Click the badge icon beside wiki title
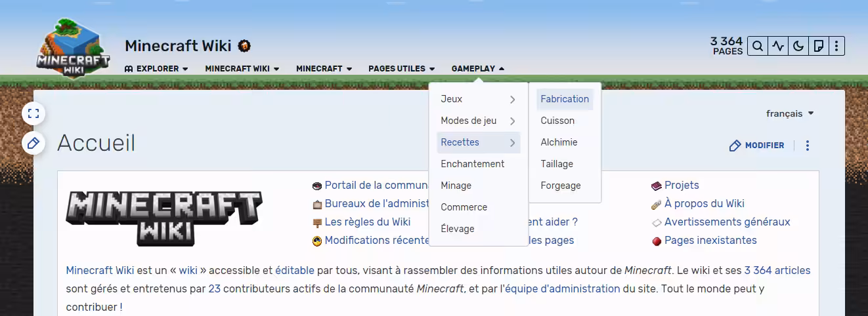The width and height of the screenshot is (868, 316). click(x=244, y=46)
